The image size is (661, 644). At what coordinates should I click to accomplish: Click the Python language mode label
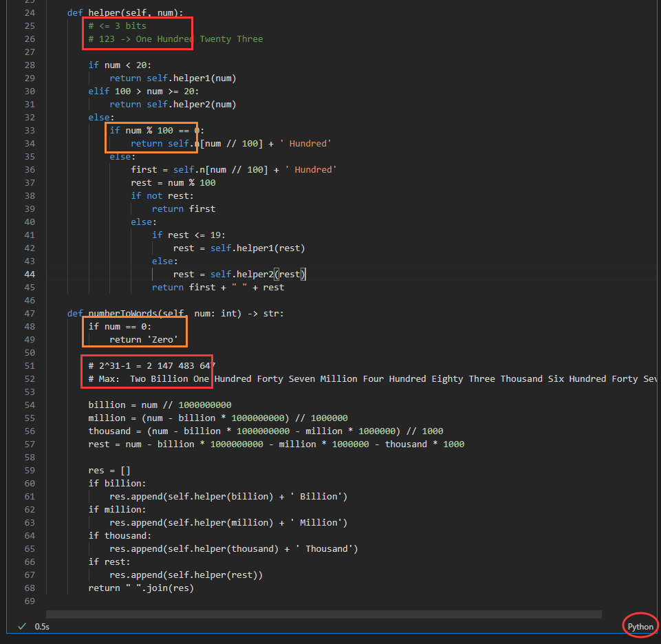point(640,627)
